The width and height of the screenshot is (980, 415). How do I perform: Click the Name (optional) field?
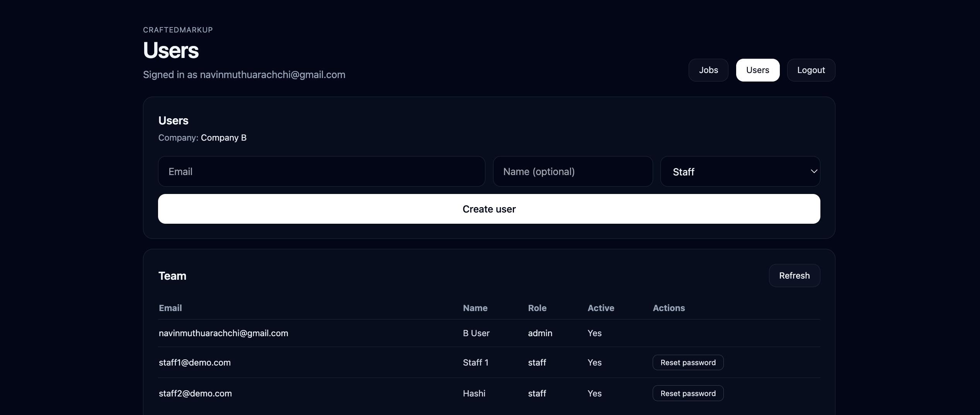[573, 172]
